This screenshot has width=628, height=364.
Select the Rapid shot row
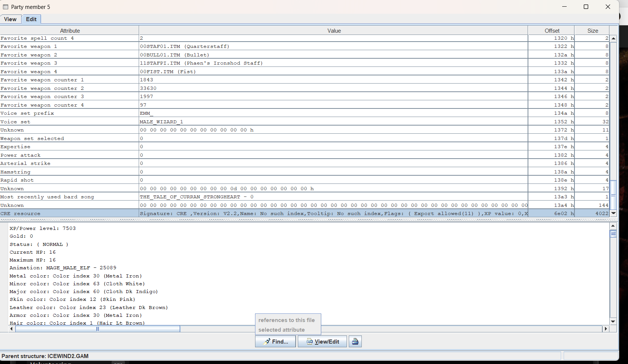tap(305, 180)
